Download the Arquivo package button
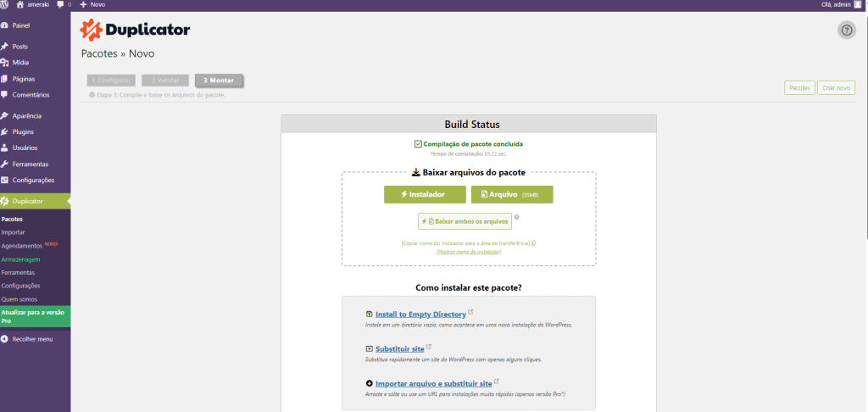The height and width of the screenshot is (412, 868). (x=511, y=195)
